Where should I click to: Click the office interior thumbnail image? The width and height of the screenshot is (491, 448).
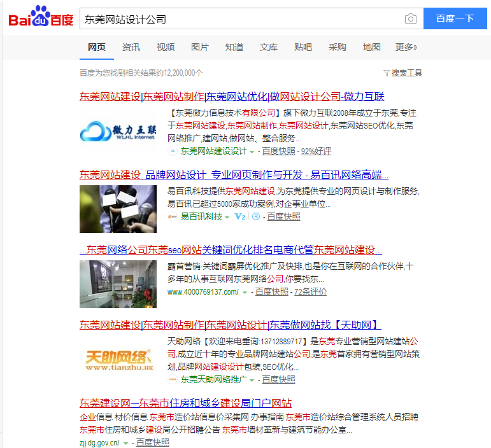tap(118, 284)
